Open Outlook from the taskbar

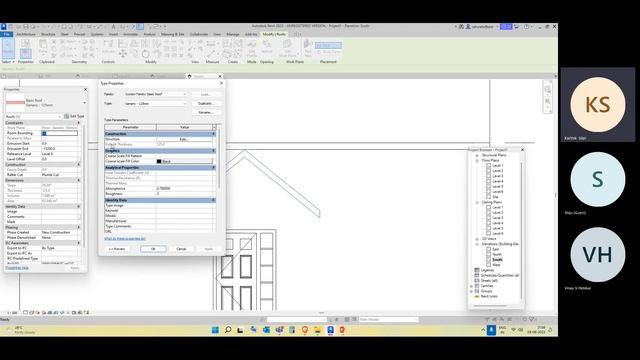[267, 330]
